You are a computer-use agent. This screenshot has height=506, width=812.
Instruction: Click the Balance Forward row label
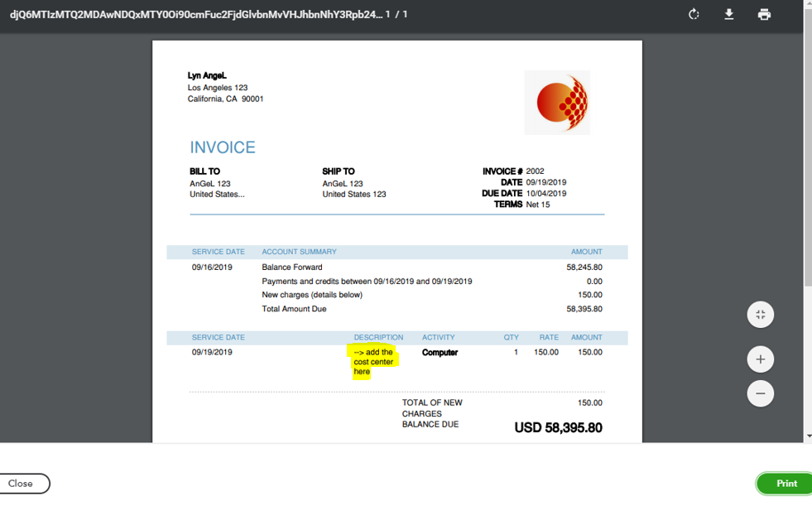[x=292, y=267]
